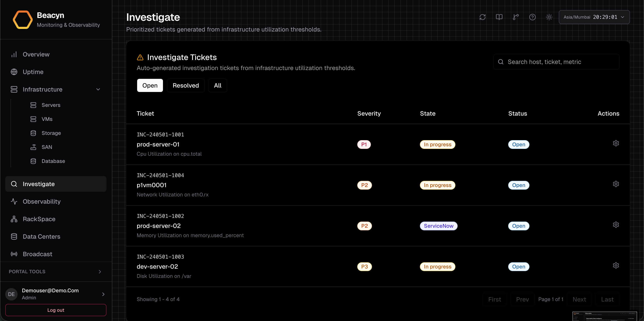Collapse the Infrastructure section chevron
644x321 pixels.
pyautogui.click(x=98, y=90)
